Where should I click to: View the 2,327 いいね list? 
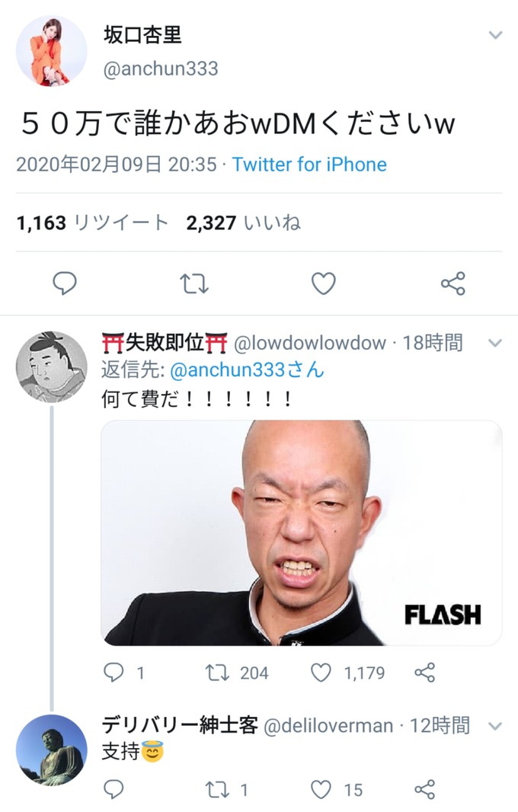tap(244, 222)
